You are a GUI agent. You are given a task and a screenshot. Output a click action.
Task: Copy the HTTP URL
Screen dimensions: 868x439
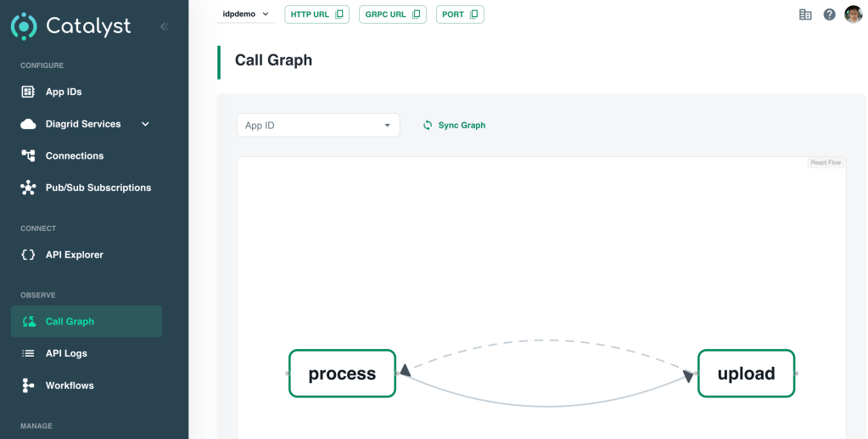(316, 14)
